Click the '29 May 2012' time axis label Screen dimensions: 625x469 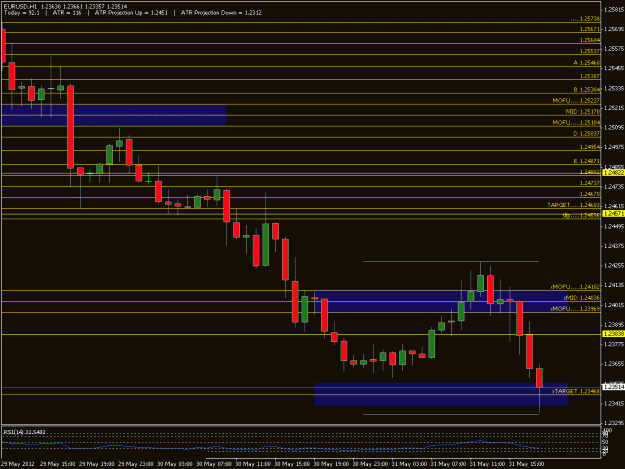point(18,464)
